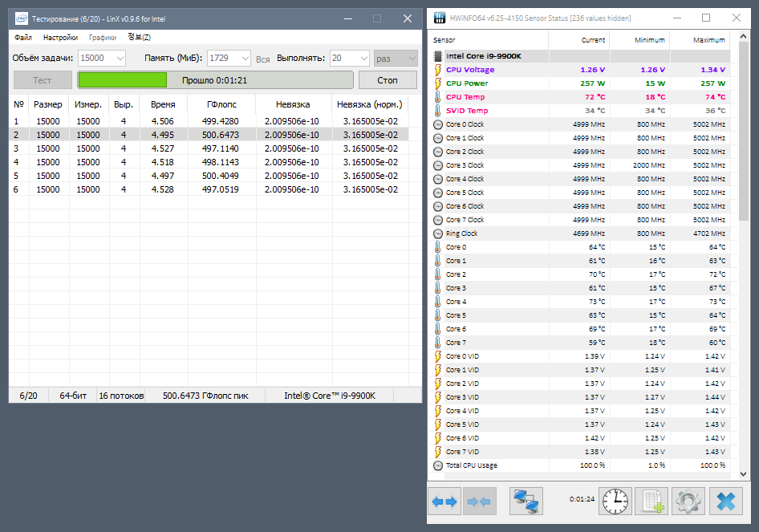Screen dimensions: 759x532
Task: Open the network monitoring computers icon in HWiNFO
Action: pyautogui.click(x=526, y=502)
